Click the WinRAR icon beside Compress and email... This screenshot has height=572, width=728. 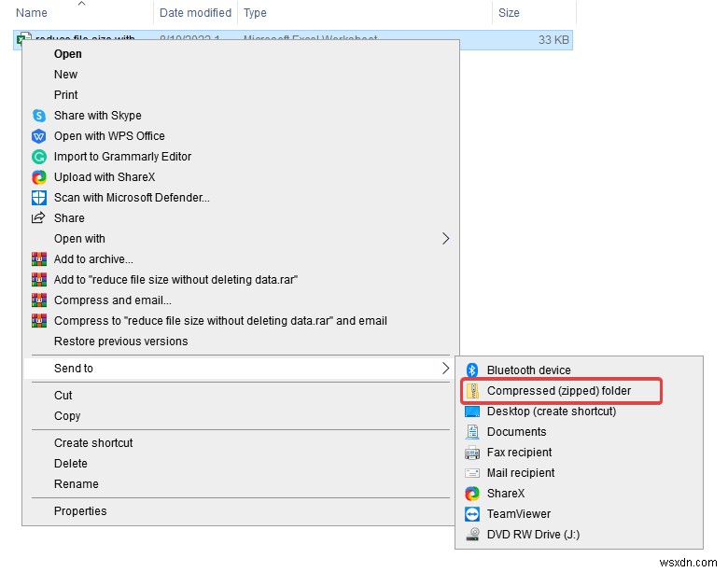[39, 300]
